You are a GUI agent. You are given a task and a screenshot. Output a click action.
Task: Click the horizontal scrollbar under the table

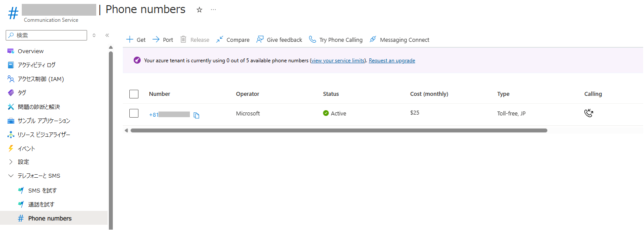tap(338, 130)
